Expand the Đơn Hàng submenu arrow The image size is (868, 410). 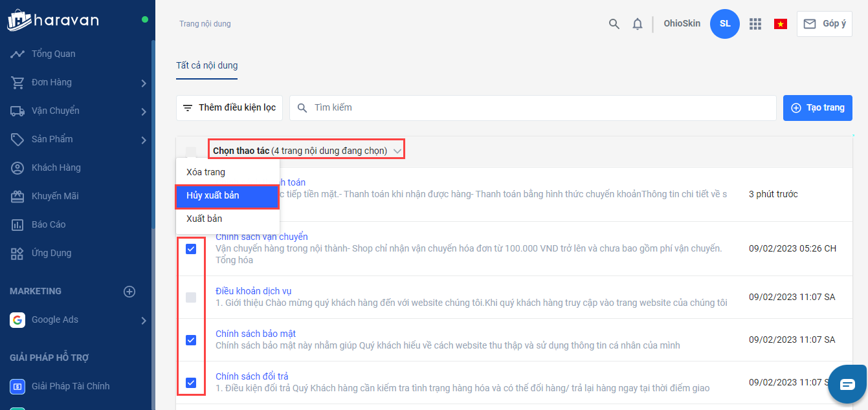tap(144, 83)
